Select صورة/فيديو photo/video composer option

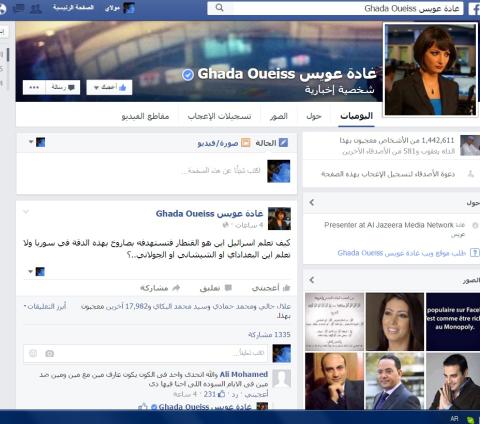click(224, 143)
